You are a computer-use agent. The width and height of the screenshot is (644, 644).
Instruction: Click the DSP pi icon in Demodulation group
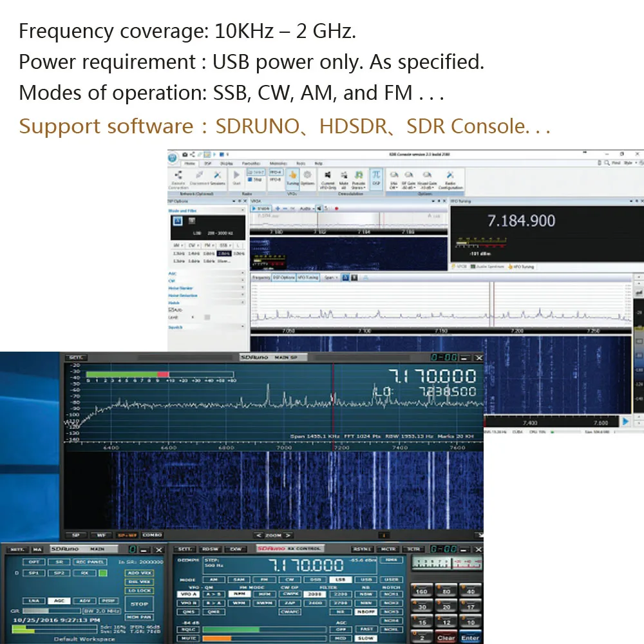point(377,175)
